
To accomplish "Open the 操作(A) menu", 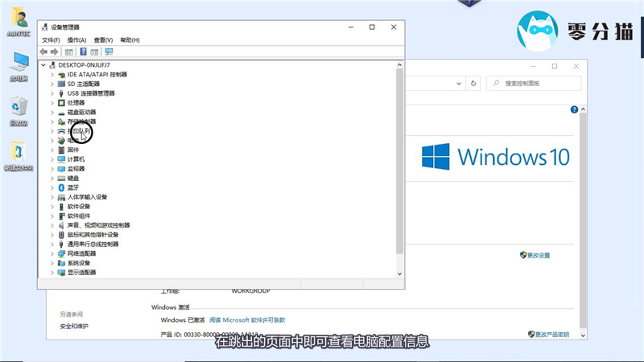I will click(x=76, y=39).
